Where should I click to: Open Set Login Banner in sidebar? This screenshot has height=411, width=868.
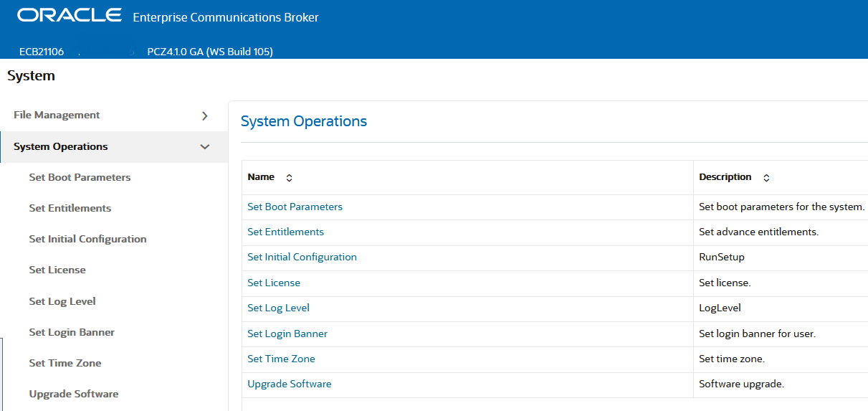72,332
